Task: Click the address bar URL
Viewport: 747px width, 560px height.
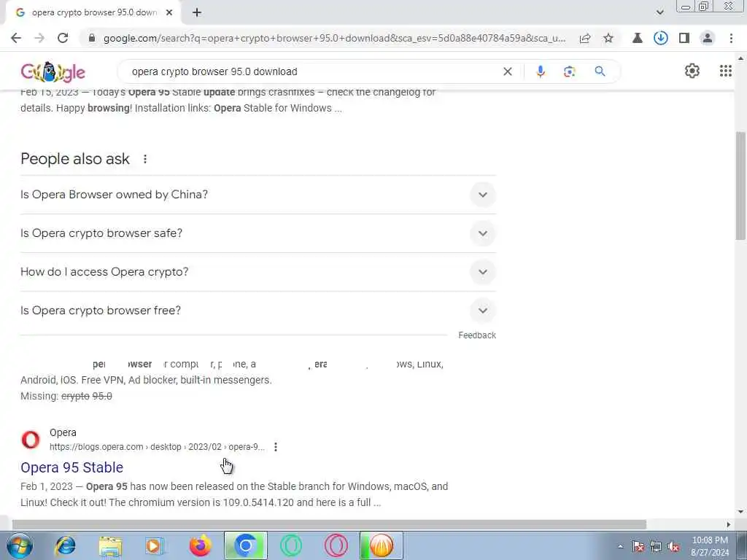Action: click(334, 38)
